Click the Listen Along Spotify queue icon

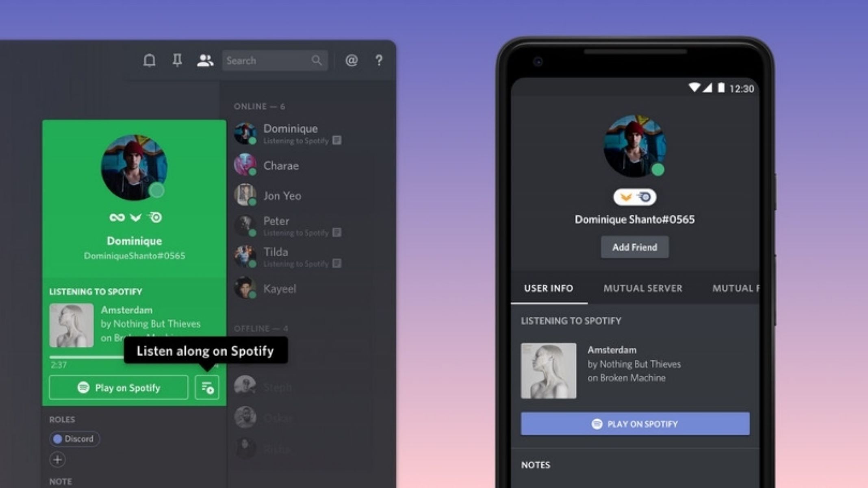coord(207,387)
